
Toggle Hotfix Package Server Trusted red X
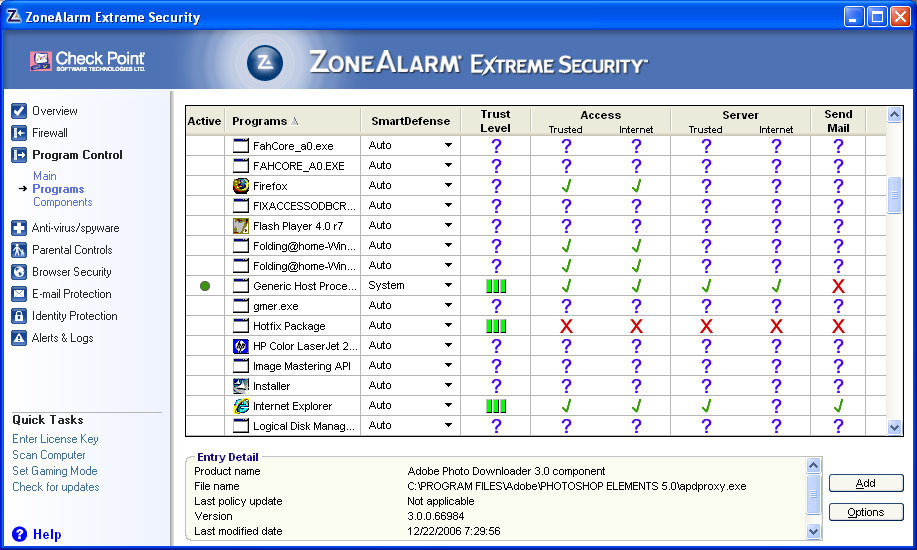[x=706, y=326]
